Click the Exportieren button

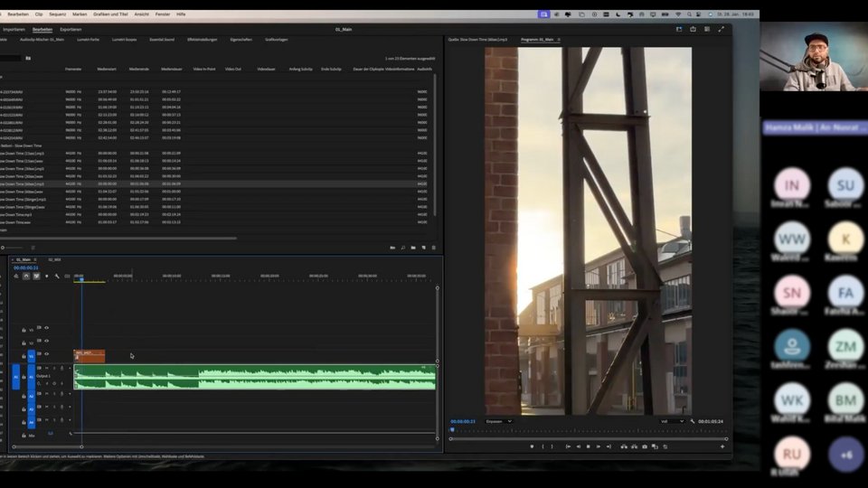pos(71,29)
